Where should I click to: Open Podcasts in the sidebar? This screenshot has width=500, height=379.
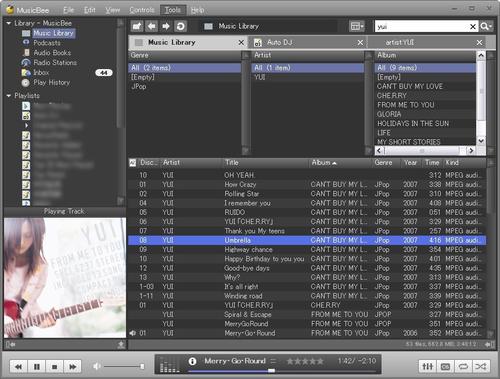(47, 43)
